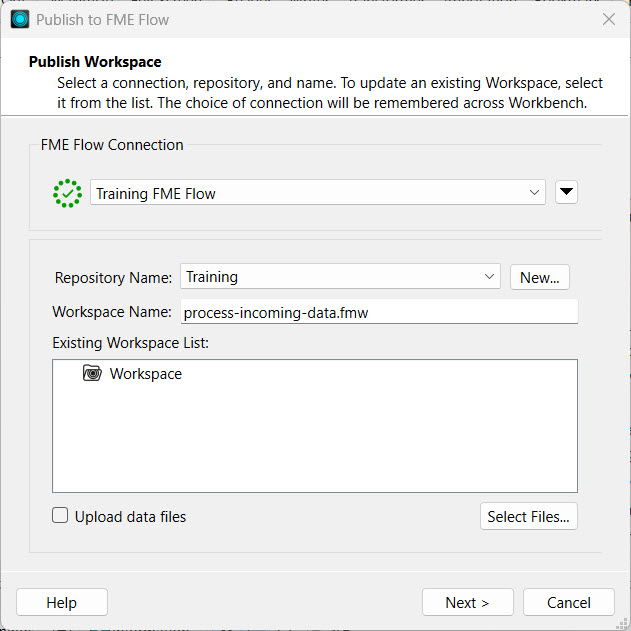Viewport: 631px width, 631px height.
Task: Expand the Training FME Flow connection dropdown
Action: tap(535, 193)
